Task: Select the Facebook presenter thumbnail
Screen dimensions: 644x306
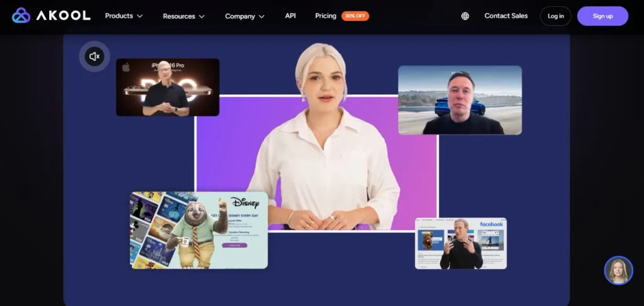Action: tap(460, 243)
